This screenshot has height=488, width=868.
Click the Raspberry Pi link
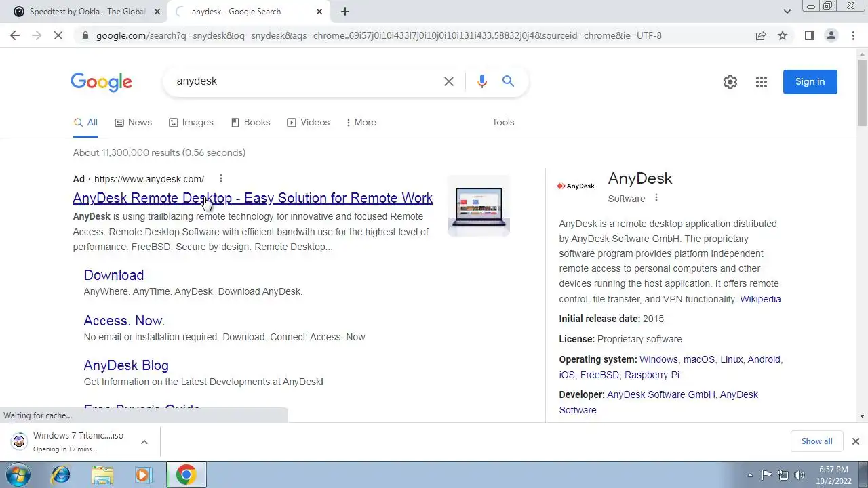click(x=652, y=375)
